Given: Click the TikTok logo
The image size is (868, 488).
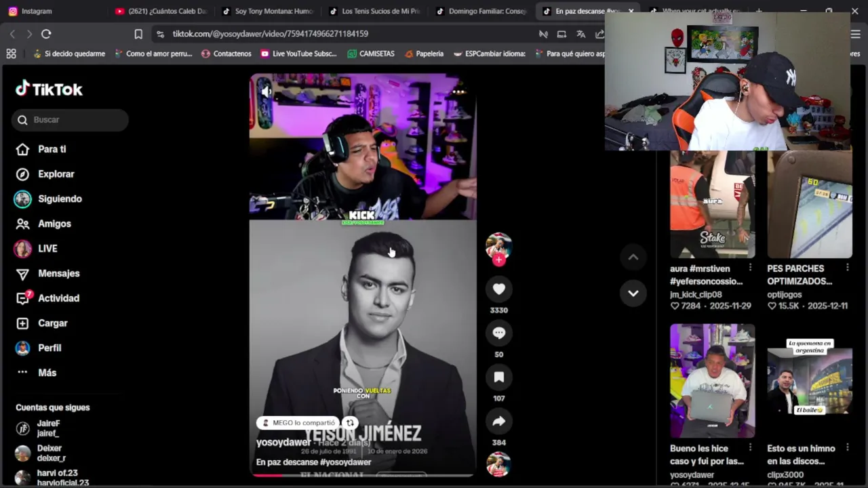Looking at the screenshot, I should click(x=49, y=89).
